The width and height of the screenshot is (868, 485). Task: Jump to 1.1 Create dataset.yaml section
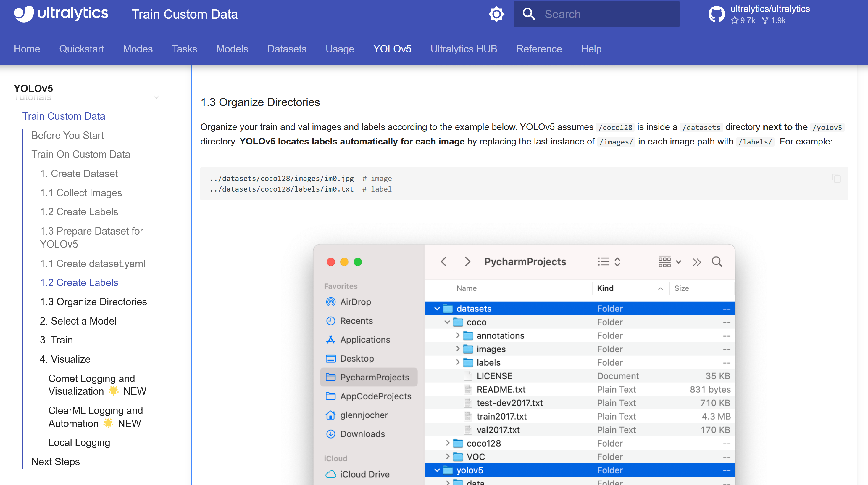92,264
